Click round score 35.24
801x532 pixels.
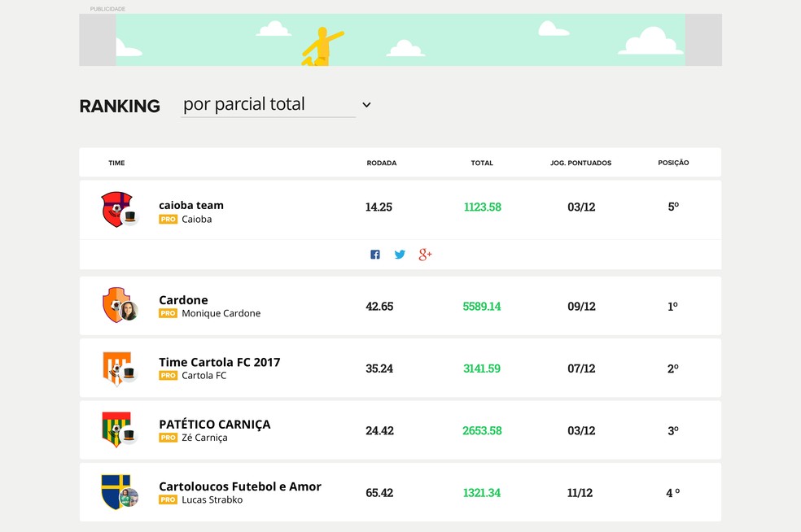click(x=379, y=368)
